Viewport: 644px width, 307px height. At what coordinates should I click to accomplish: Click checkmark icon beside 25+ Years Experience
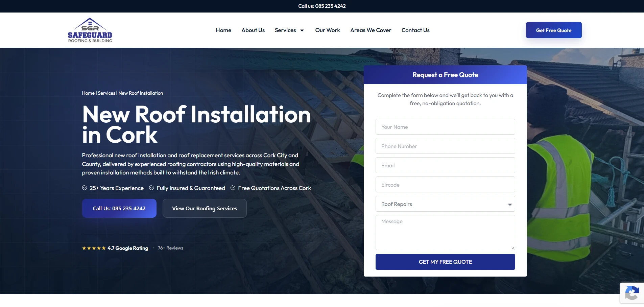tap(85, 188)
